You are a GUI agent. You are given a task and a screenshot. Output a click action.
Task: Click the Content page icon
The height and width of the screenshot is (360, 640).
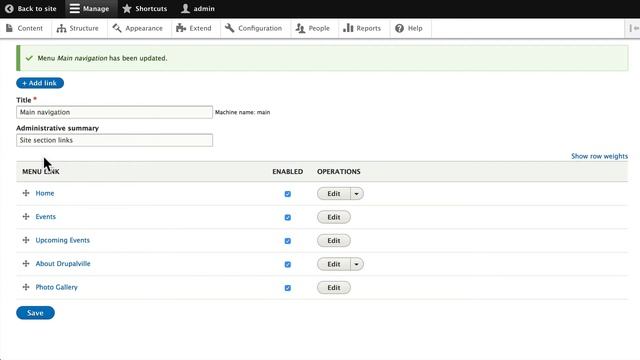pos(9,28)
